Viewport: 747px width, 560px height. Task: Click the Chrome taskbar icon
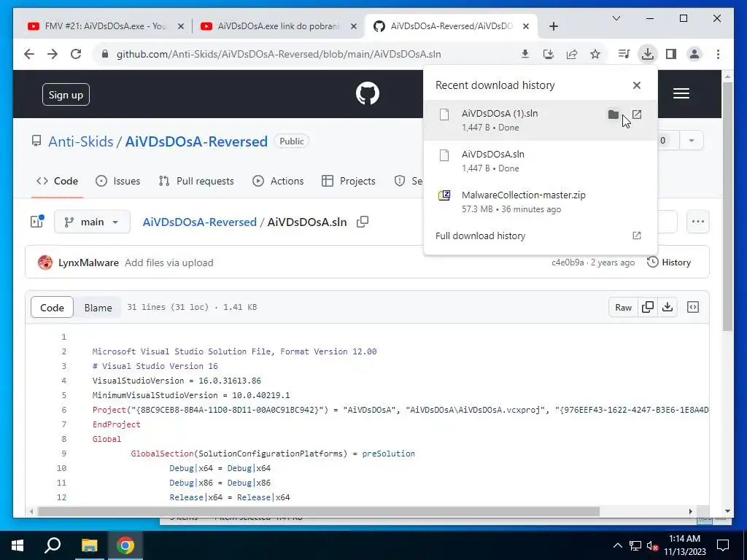tap(125, 545)
